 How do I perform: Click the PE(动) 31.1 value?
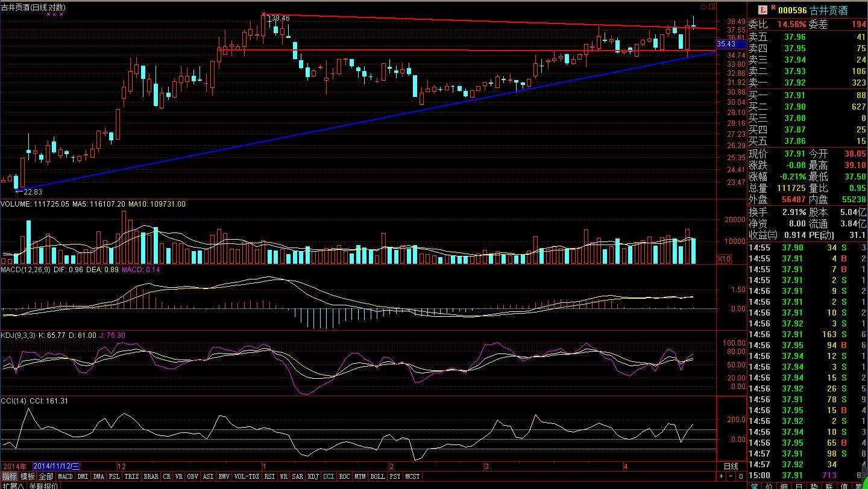coord(858,235)
